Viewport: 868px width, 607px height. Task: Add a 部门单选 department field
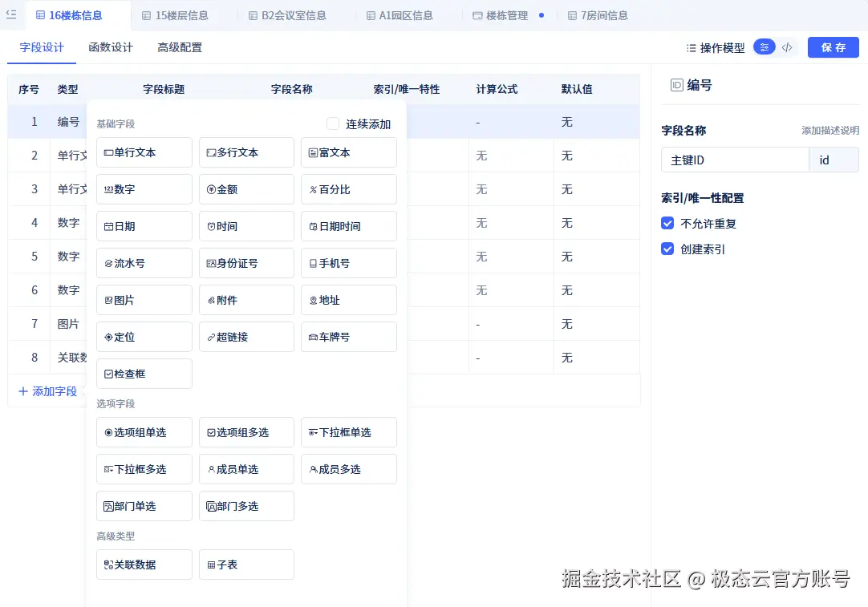pyautogui.click(x=144, y=506)
